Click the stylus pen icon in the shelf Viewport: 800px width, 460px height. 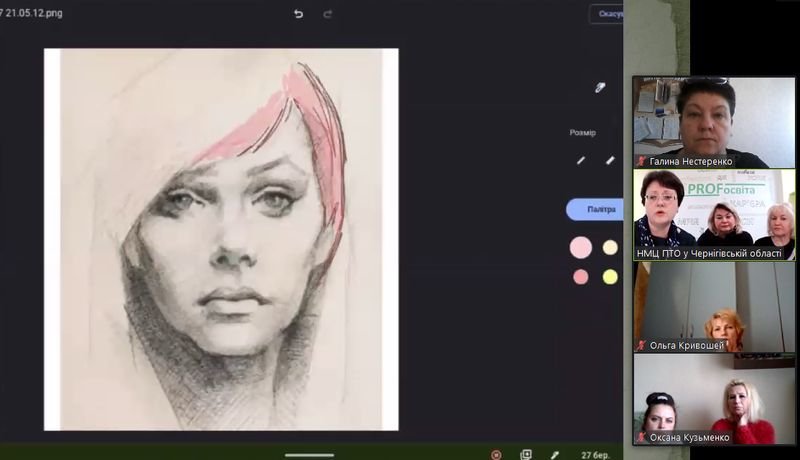coord(555,454)
